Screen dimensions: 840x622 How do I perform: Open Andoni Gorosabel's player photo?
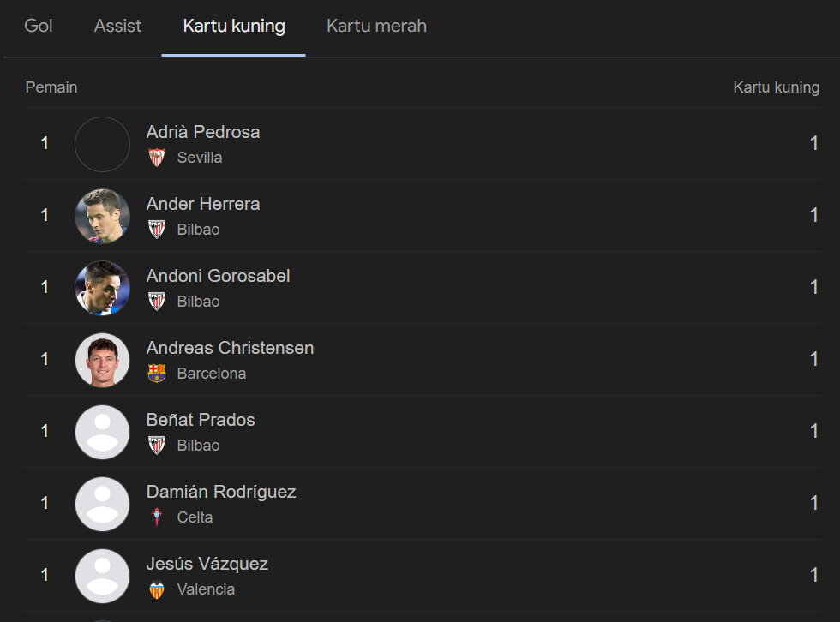[102, 288]
